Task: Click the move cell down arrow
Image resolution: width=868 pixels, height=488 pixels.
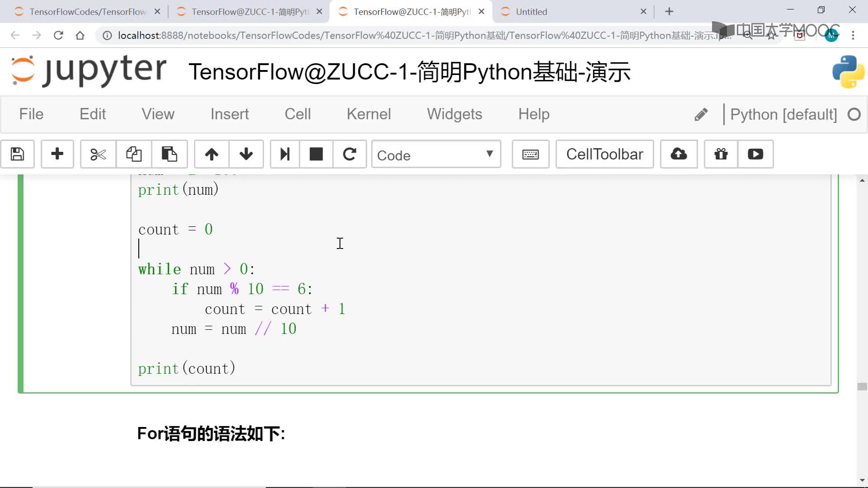Action: point(245,155)
